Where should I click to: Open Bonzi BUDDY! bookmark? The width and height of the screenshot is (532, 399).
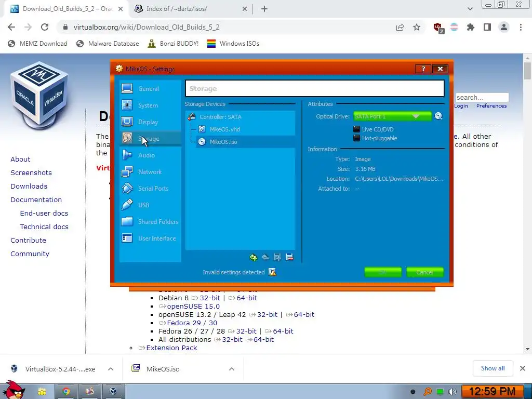point(174,44)
